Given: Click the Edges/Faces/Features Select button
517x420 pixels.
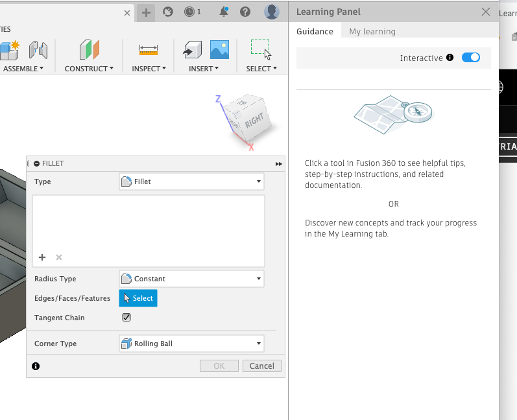Looking at the screenshot, I should pos(138,298).
